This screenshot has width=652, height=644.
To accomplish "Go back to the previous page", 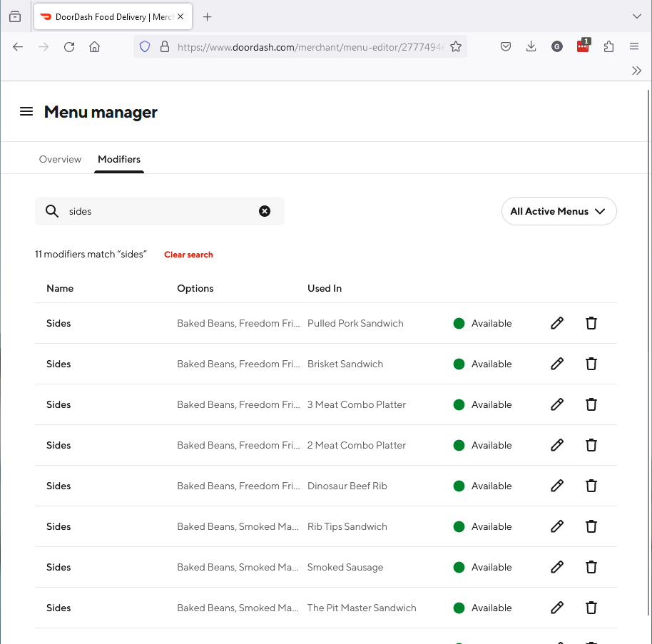I will (18, 46).
